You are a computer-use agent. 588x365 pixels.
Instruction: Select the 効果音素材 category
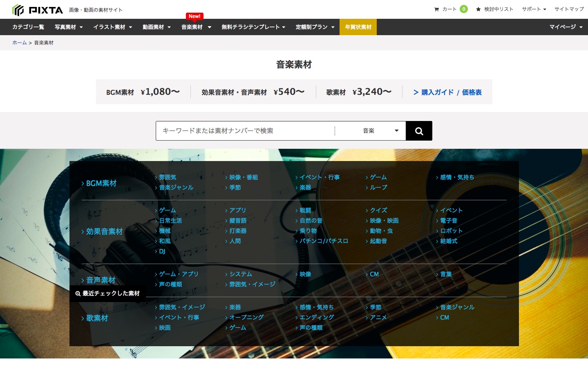pyautogui.click(x=104, y=231)
